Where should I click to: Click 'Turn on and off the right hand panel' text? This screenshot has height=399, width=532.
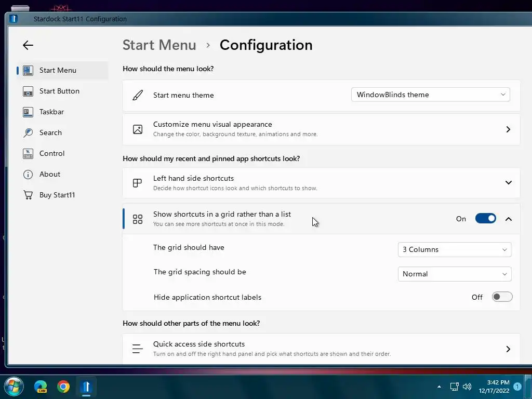point(272,354)
